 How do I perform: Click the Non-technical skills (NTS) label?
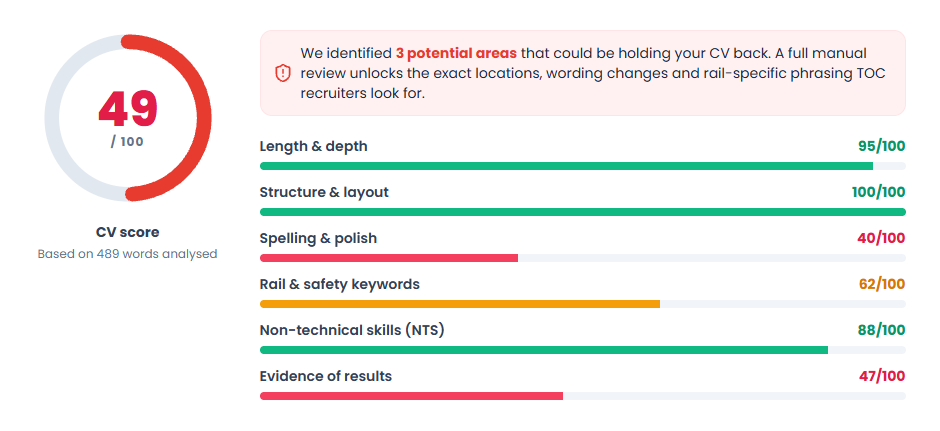click(352, 330)
